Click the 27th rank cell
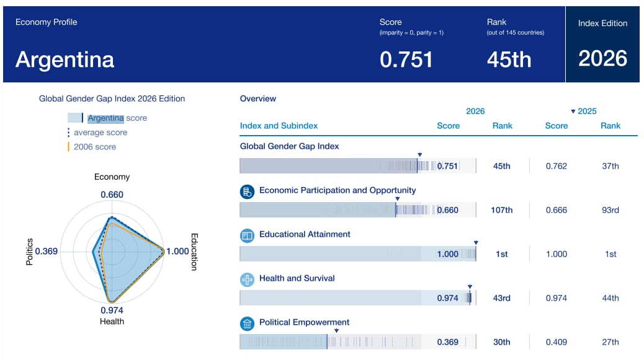The height and width of the screenshot is (360, 644). pyautogui.click(x=610, y=342)
